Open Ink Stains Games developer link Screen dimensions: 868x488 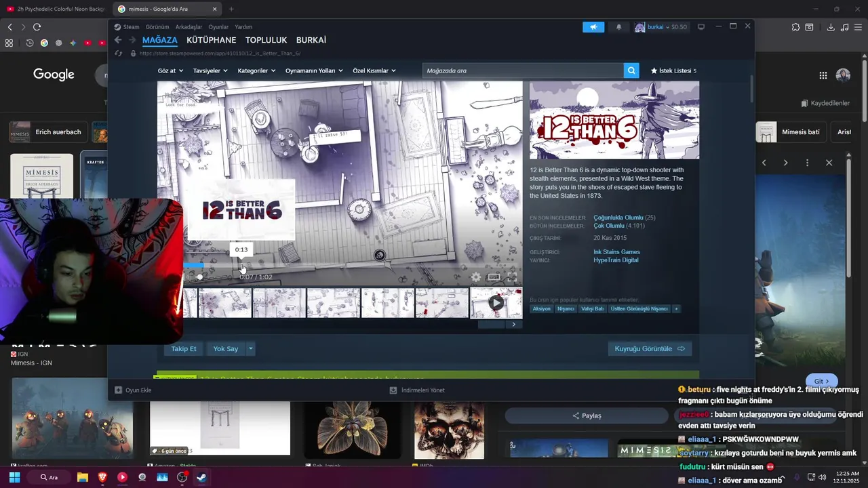(x=616, y=252)
